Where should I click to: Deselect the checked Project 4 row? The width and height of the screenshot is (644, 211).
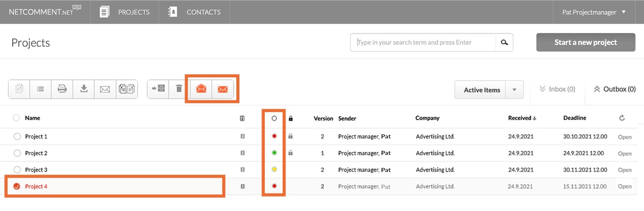17,186
